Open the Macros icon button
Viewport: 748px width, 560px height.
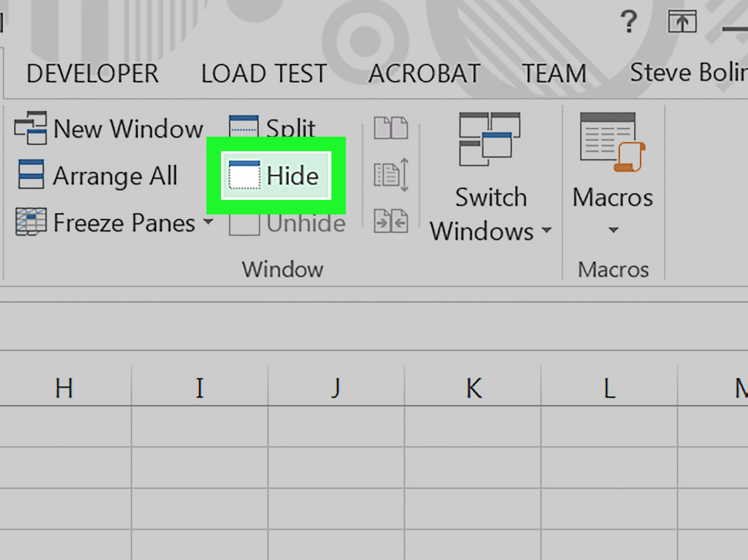[x=612, y=142]
